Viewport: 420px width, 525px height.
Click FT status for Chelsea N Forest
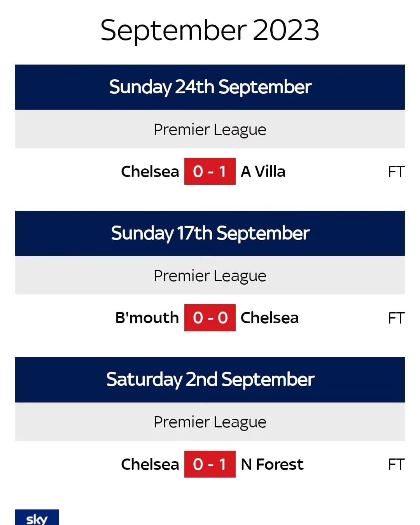[396, 464]
